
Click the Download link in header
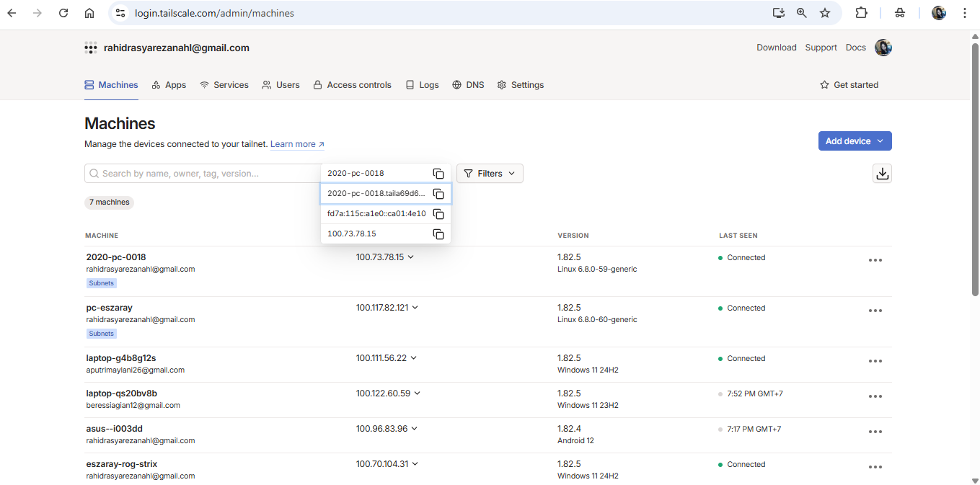point(777,48)
